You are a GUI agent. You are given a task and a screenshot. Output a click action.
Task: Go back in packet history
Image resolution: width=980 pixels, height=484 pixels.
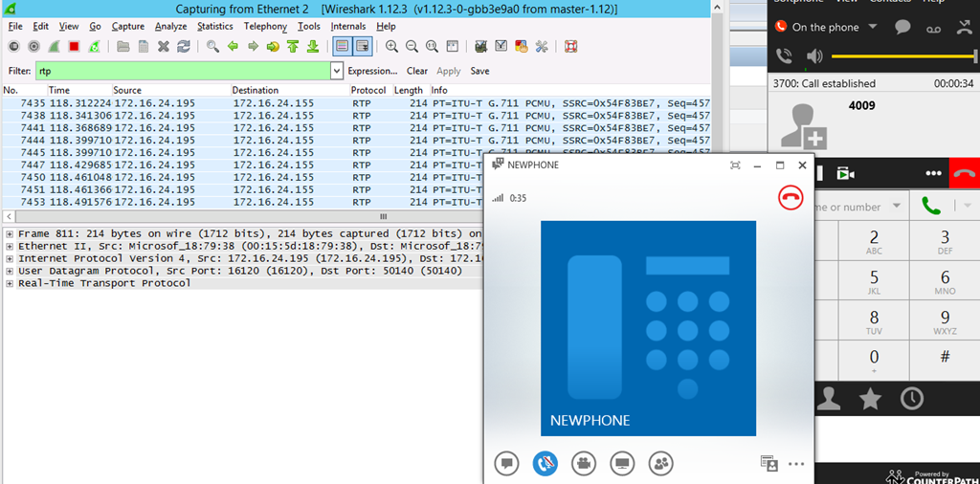pos(234,46)
